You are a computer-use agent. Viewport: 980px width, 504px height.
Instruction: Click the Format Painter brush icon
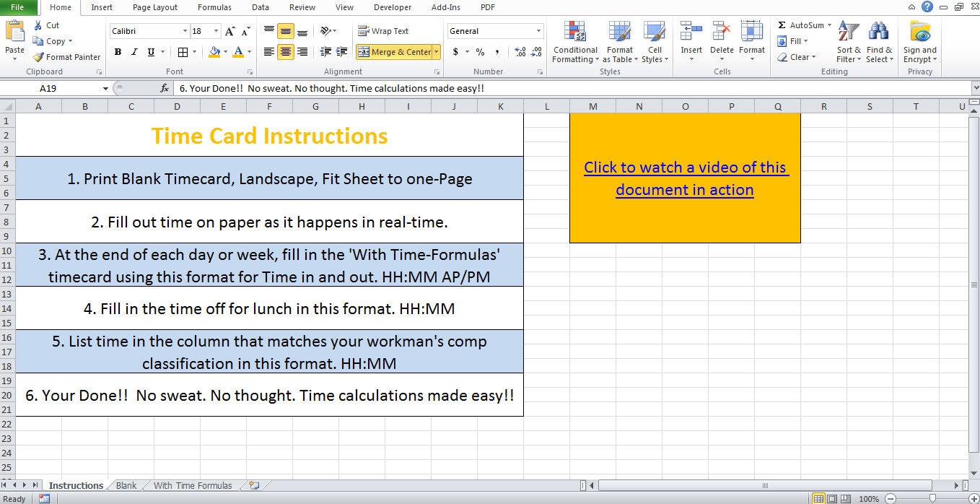tap(38, 57)
